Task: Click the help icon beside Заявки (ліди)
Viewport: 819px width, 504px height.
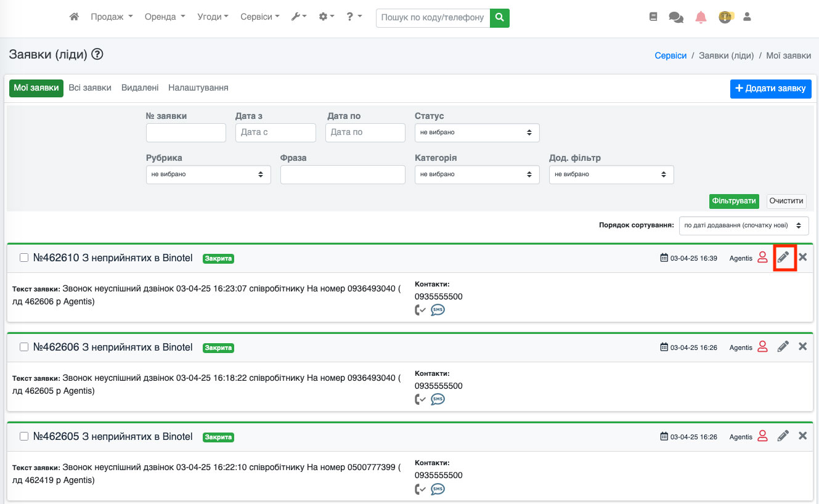Action: (x=97, y=55)
